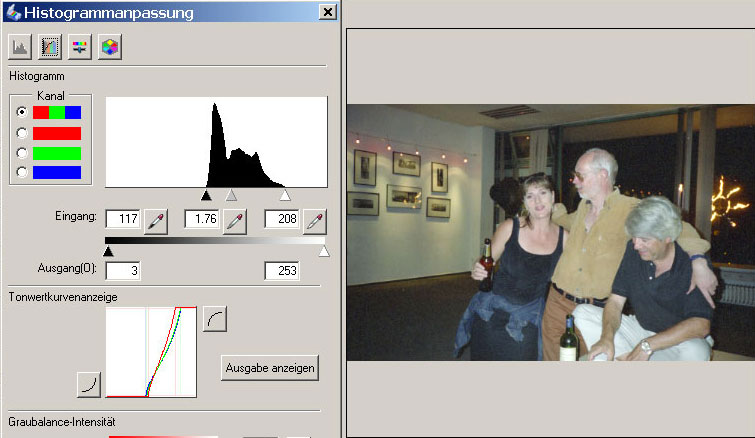755x438 pixels.
Task: Select the histogram adjustment toolbar icon
Action: pos(50,47)
